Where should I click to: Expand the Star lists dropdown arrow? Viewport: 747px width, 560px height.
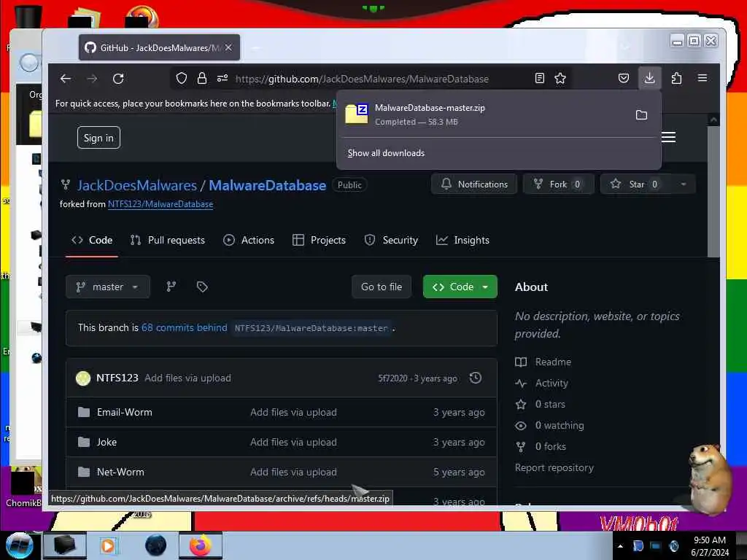[684, 184]
